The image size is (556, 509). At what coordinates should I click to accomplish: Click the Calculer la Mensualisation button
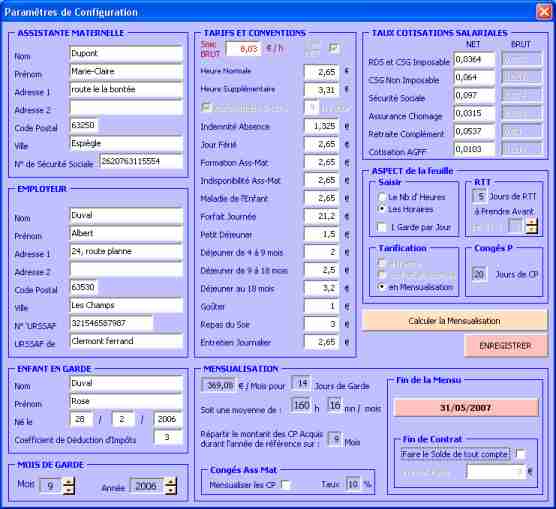pos(455,321)
